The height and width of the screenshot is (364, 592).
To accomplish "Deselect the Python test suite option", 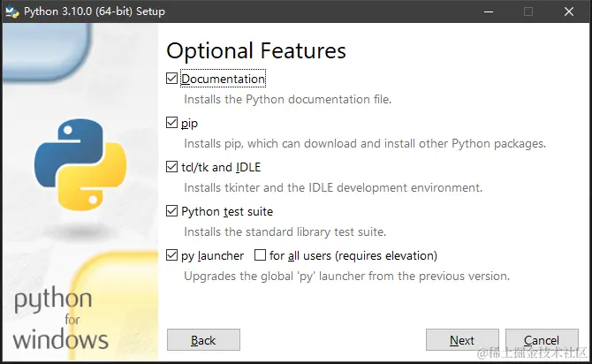I will [x=172, y=211].
